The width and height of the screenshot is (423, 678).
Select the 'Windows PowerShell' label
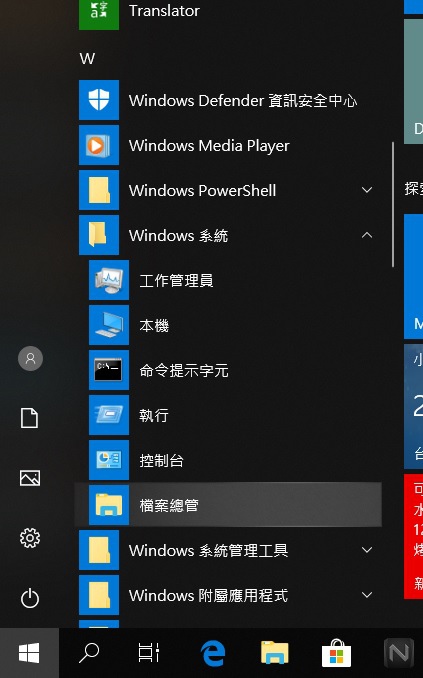click(202, 190)
